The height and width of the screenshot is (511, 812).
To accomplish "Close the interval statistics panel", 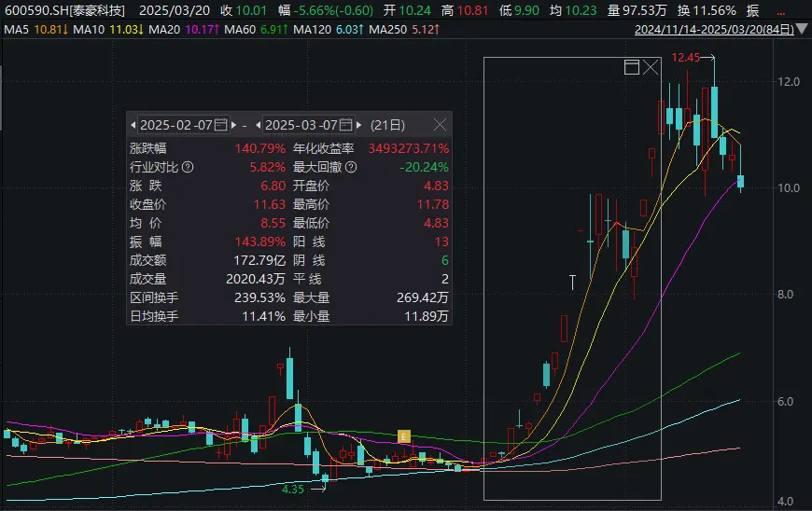I will 441,124.
